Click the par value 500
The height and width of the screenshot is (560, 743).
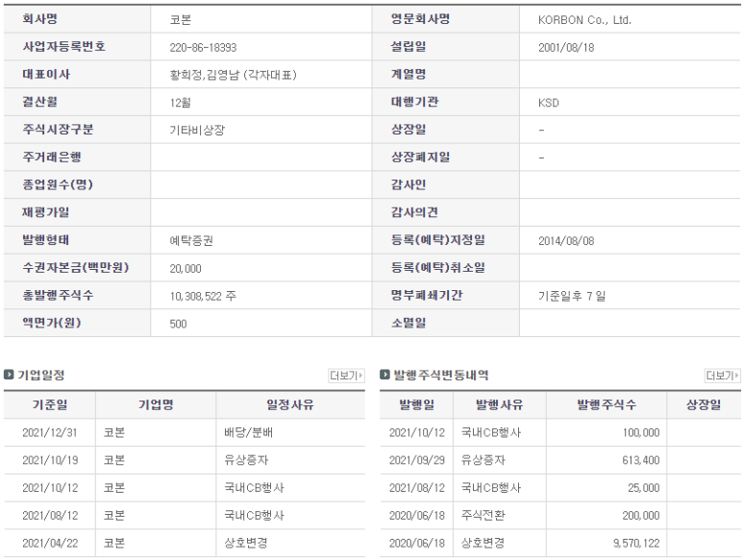[178, 324]
